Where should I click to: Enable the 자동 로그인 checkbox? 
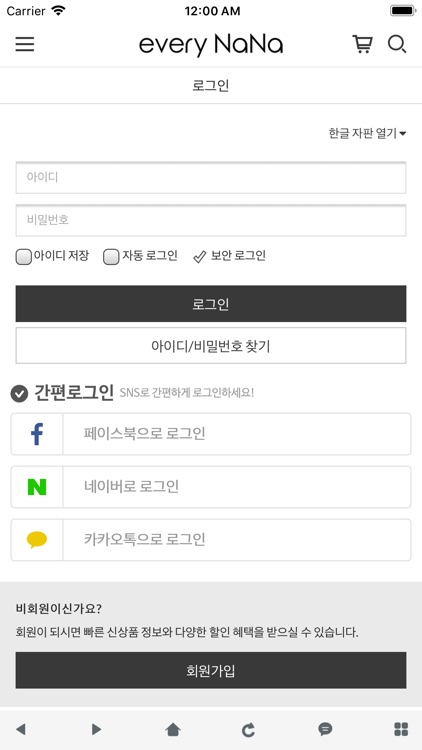[x=111, y=257]
